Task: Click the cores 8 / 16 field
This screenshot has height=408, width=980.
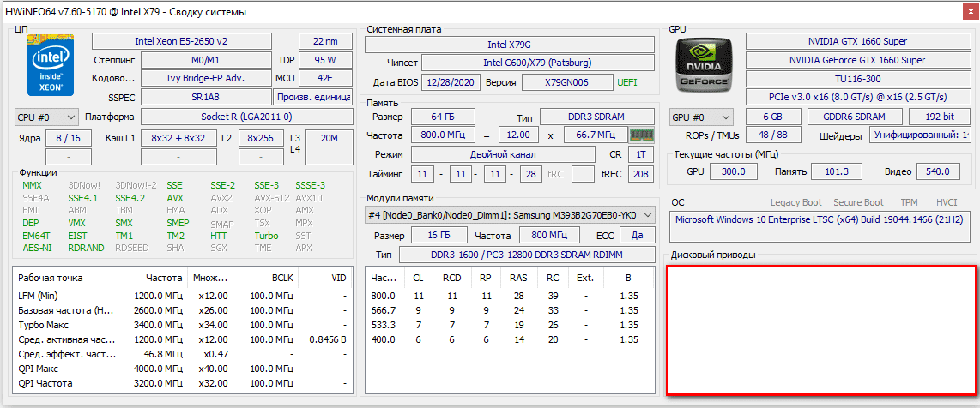Action: pos(69,138)
